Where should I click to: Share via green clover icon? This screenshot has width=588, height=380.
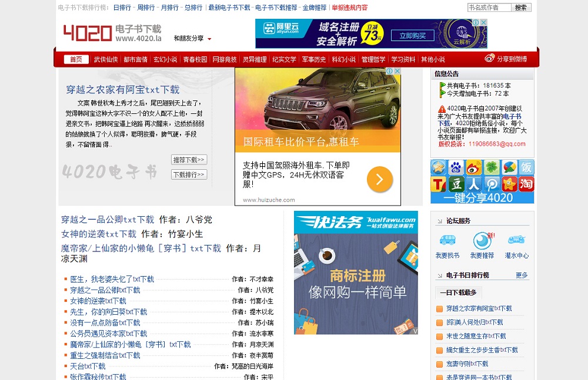491,167
